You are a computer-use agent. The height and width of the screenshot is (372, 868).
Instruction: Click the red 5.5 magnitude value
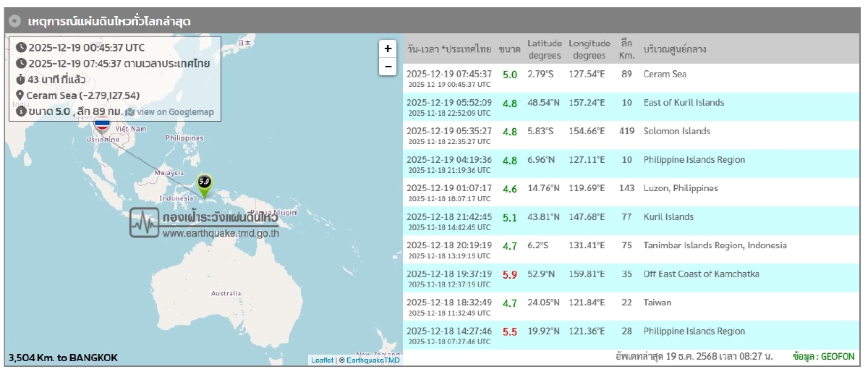[x=509, y=331]
